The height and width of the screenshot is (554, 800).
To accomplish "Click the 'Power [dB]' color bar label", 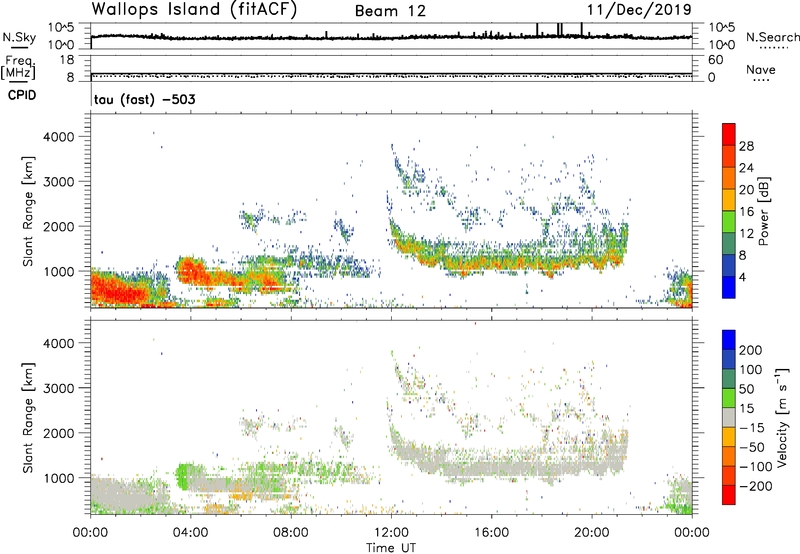I will pos(763,211).
